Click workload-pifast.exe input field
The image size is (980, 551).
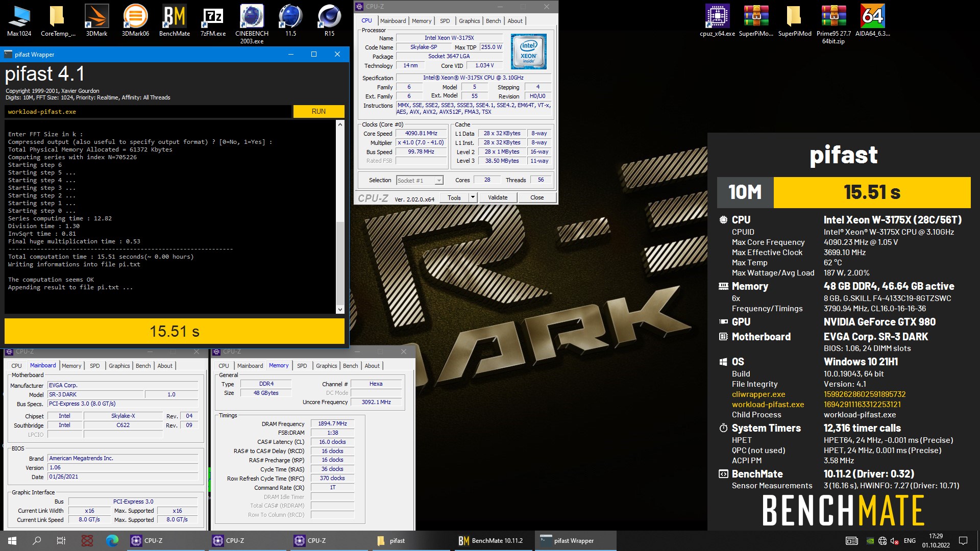[x=148, y=112]
